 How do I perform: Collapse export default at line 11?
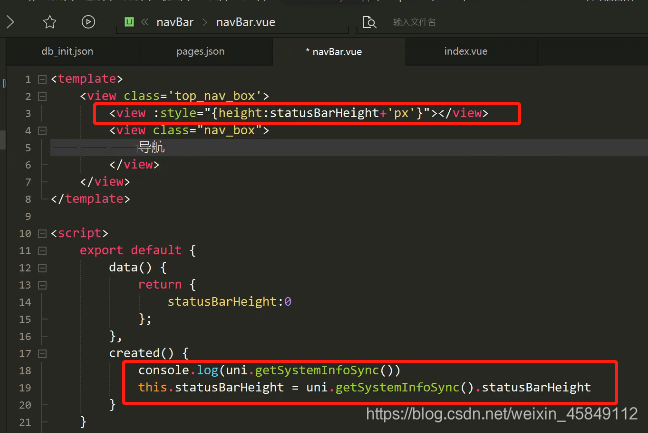42,251
